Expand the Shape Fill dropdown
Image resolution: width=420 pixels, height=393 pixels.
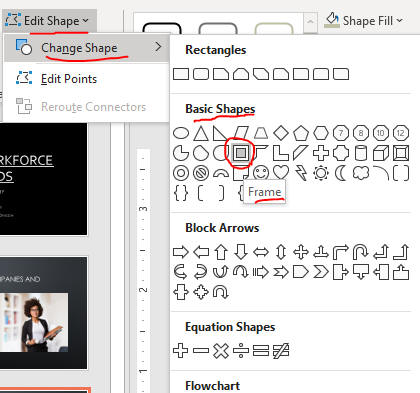tap(364, 21)
